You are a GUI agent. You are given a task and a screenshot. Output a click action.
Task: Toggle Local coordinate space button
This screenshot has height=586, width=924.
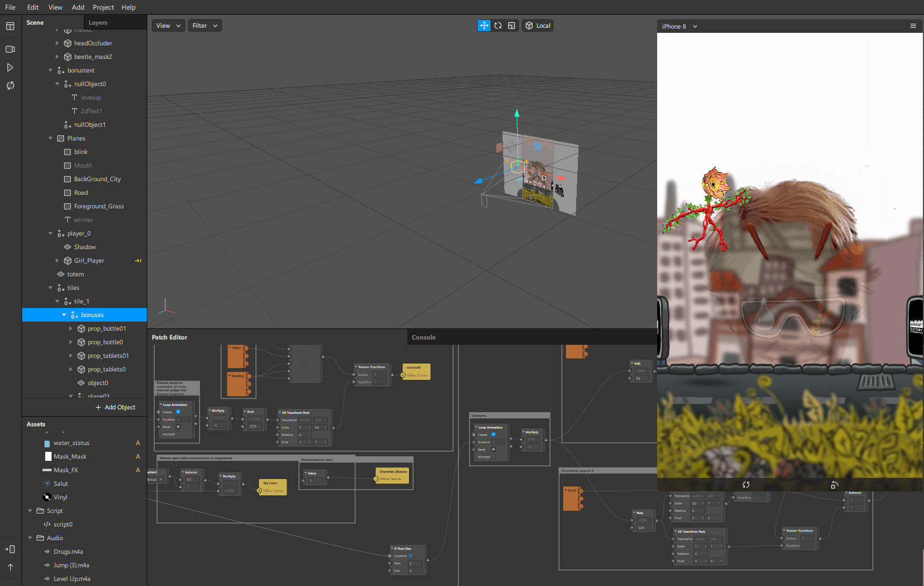point(538,25)
